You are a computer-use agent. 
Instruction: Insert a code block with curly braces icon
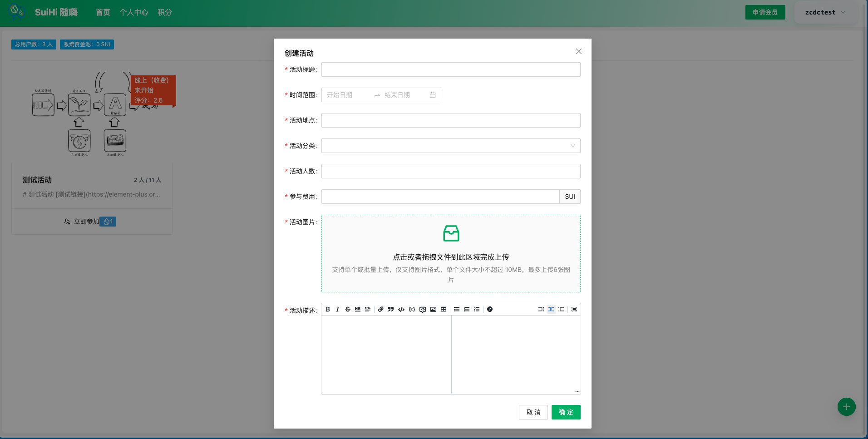pos(412,309)
